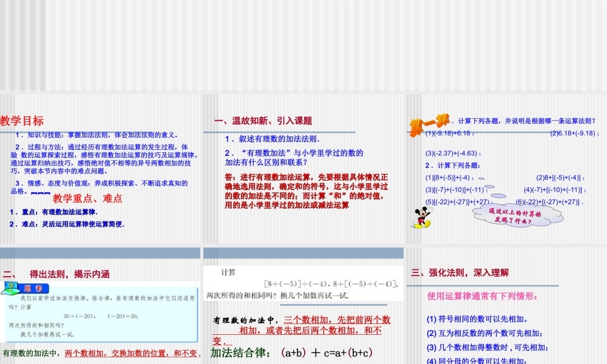Select the underlined red text 两个数相加，交换加数的位置，和不变

tap(132, 353)
